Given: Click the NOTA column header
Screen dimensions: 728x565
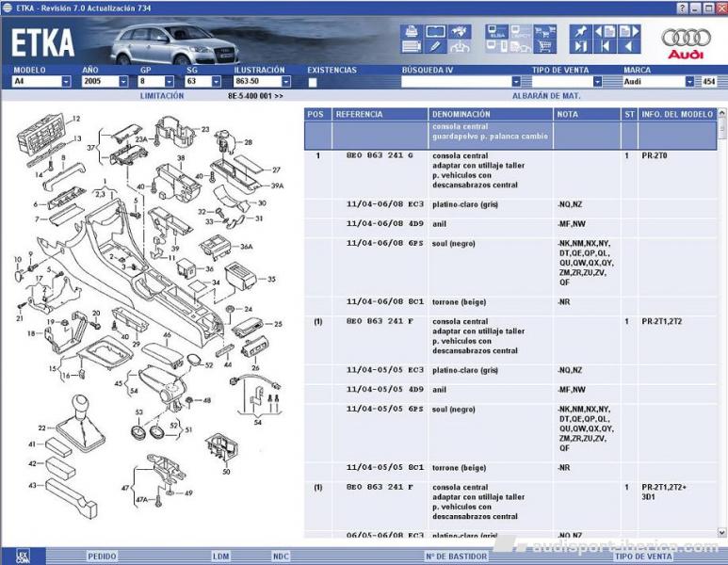Looking at the screenshot, I should tap(587, 114).
